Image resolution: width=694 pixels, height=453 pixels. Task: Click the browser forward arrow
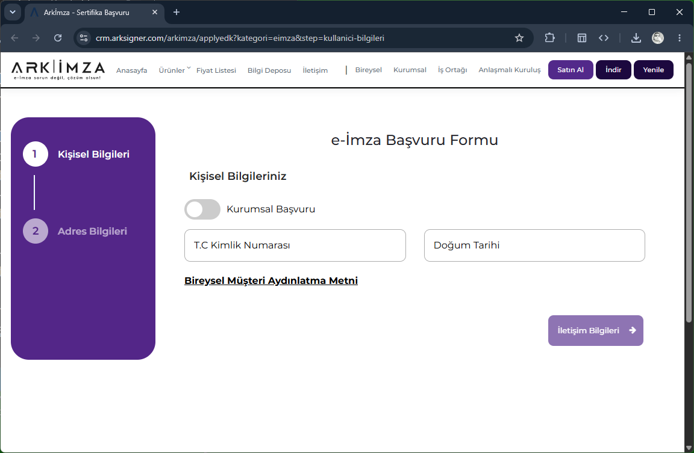[36, 38]
